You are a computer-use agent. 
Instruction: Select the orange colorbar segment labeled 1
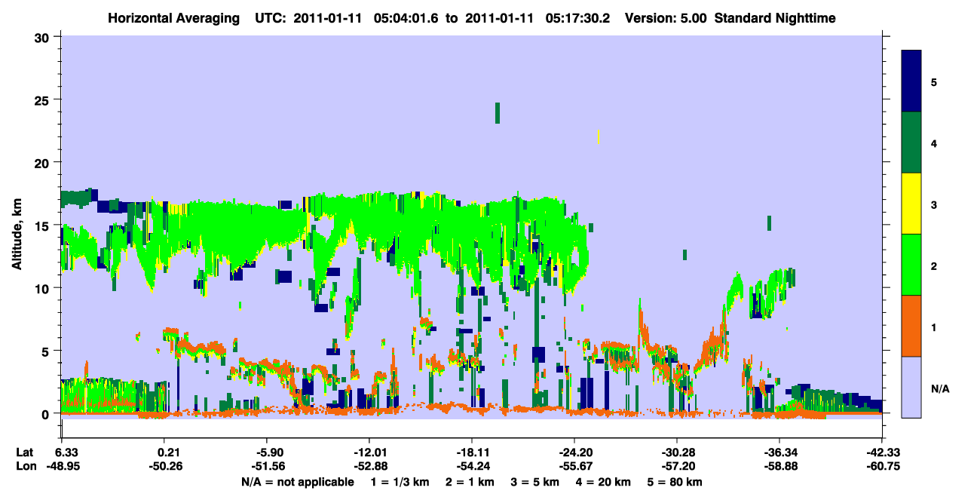911,326
